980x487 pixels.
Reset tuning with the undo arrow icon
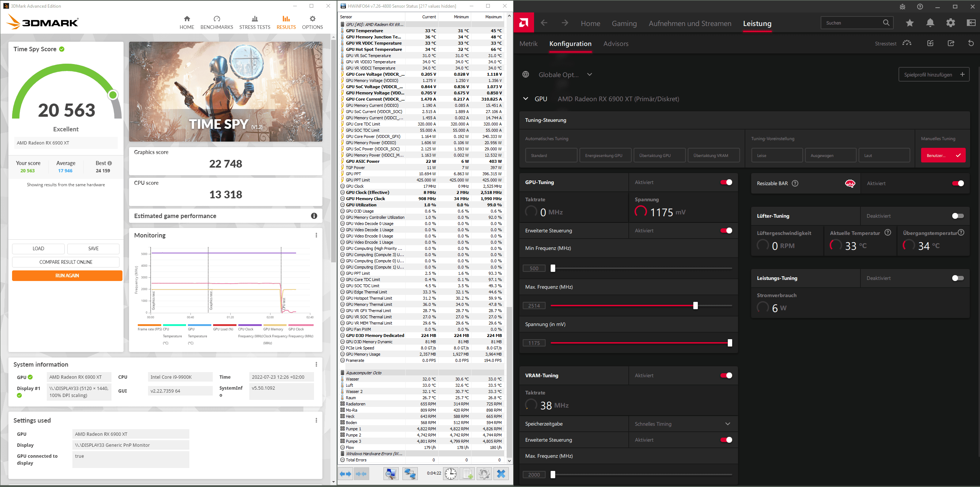(x=971, y=43)
